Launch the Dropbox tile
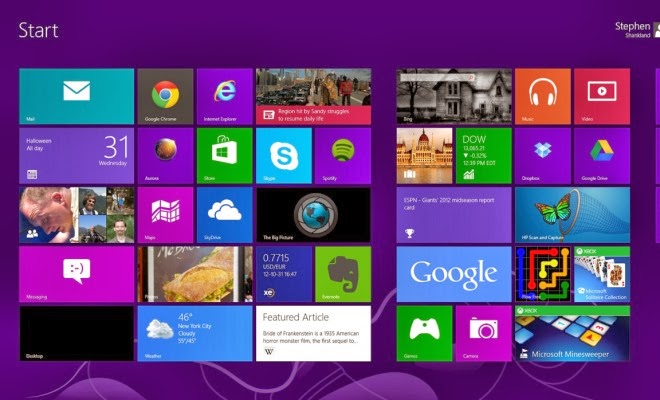Image resolution: width=660 pixels, height=400 pixels. pos(543,156)
